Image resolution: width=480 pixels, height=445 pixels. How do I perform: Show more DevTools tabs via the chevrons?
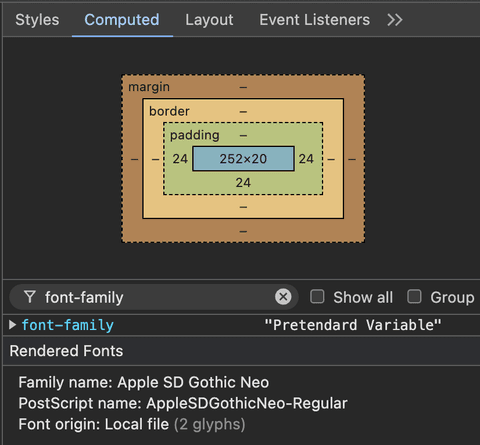pos(395,20)
